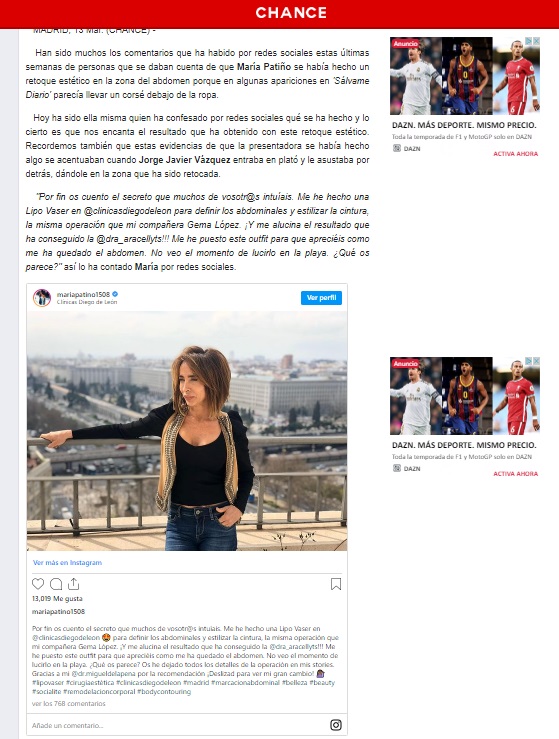559x739 pixels.
Task: View all 768 comentarios
Action: (69, 704)
